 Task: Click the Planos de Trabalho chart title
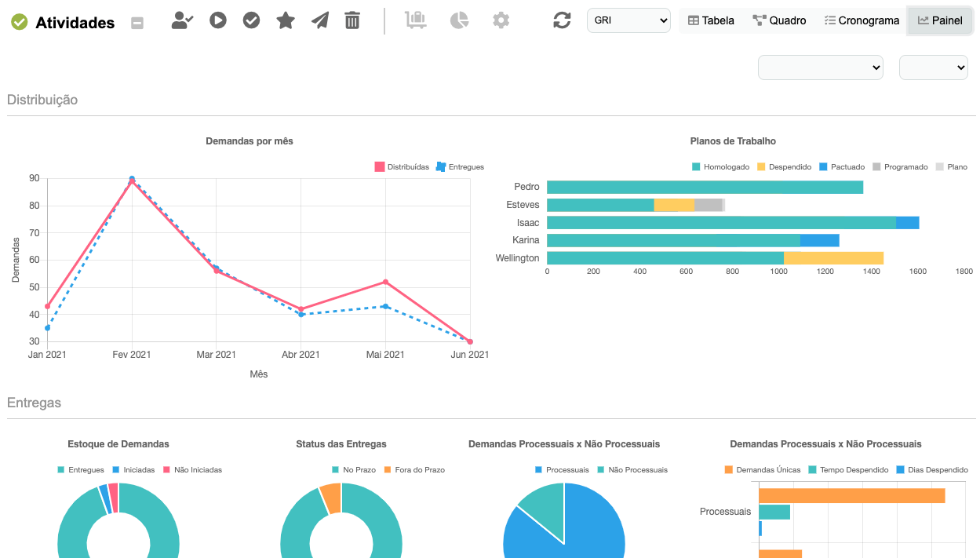733,141
